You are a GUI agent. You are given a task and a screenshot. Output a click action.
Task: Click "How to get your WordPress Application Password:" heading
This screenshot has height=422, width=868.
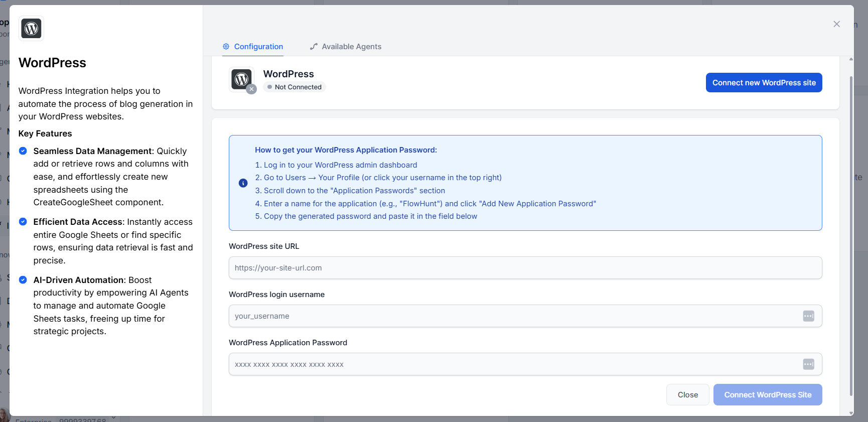pyautogui.click(x=346, y=150)
